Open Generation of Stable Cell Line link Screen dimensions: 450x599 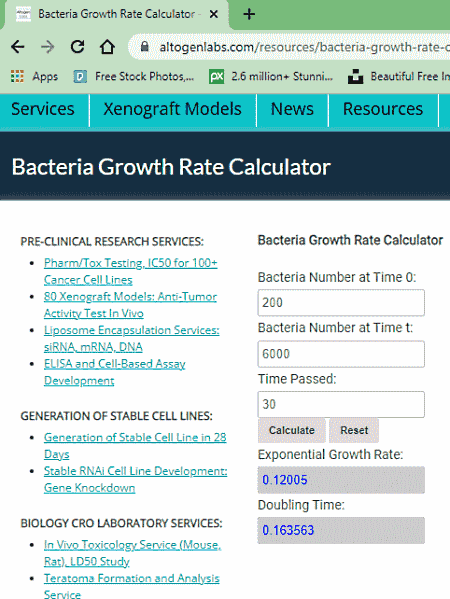pyautogui.click(x=135, y=445)
